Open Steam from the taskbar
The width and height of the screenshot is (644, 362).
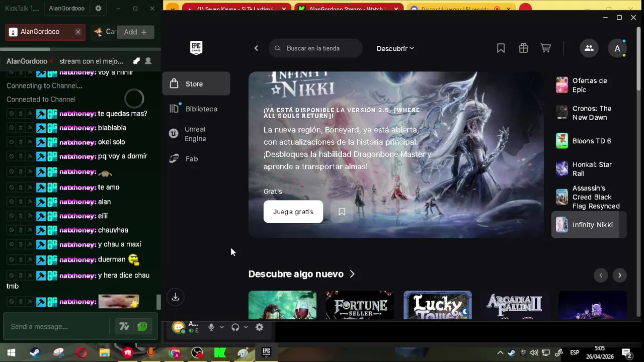[x=35, y=353]
